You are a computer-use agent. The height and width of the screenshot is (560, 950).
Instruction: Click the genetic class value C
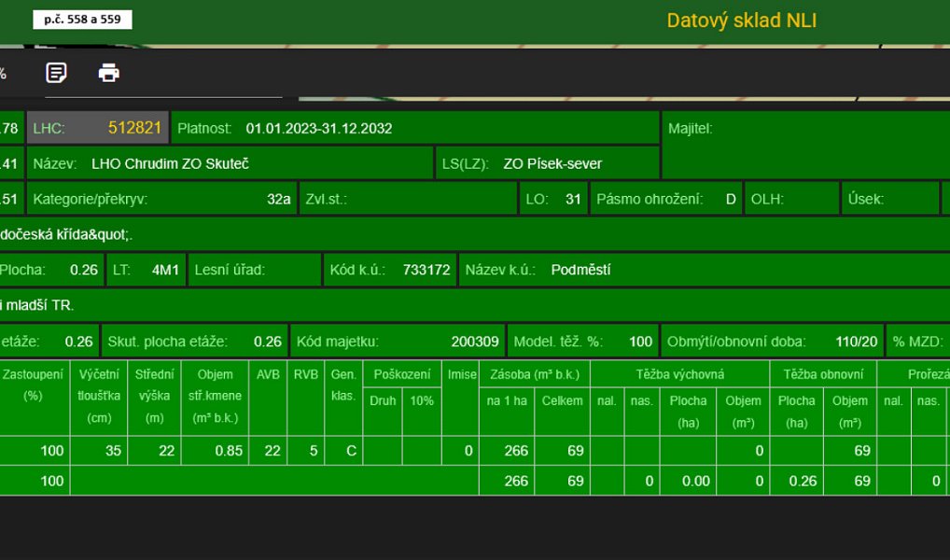coord(351,451)
